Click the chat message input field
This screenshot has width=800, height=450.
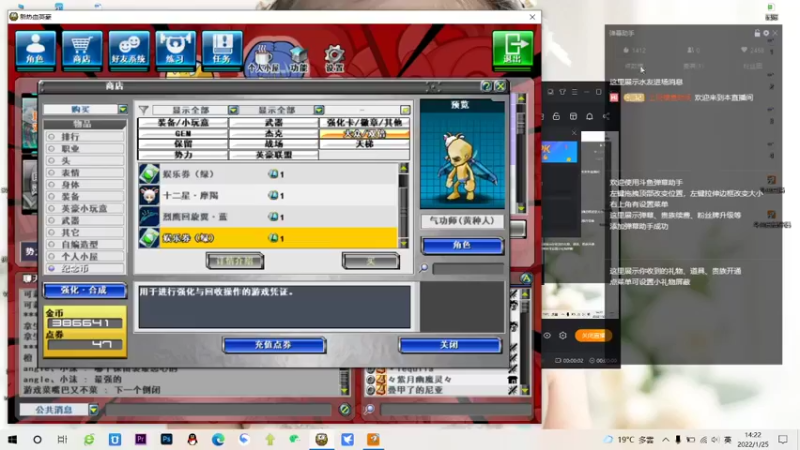tap(219, 409)
